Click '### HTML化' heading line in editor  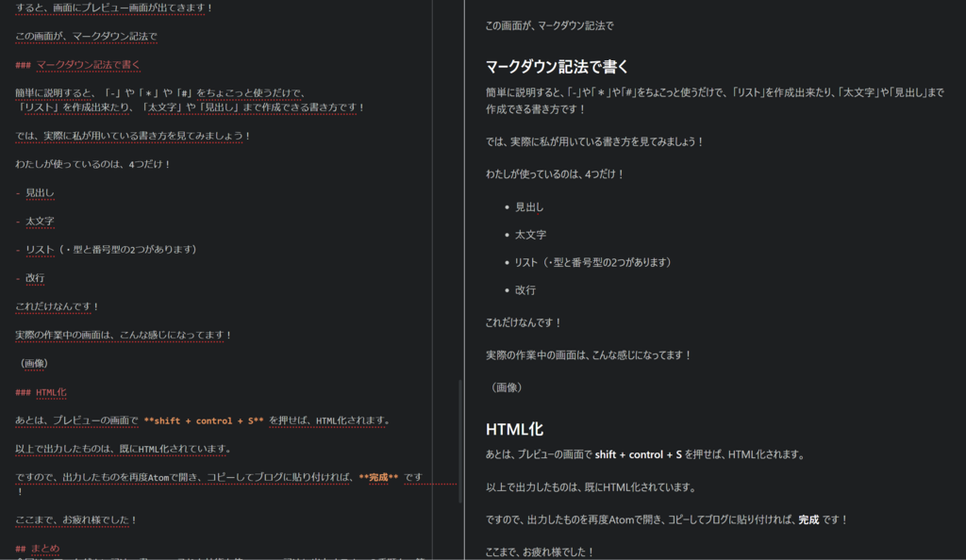click(x=41, y=392)
